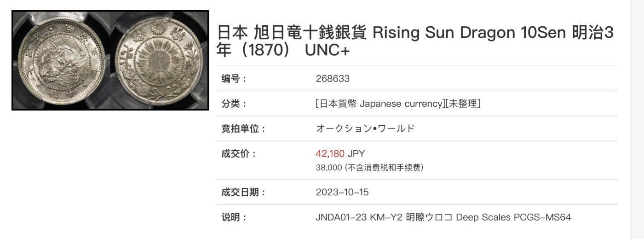The width and height of the screenshot is (644, 239).
Task: Click the 未整理 category tag
Action: (462, 104)
